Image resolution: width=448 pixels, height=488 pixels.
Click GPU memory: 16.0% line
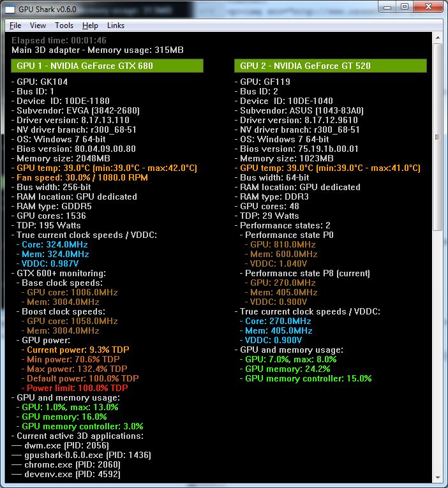(62, 417)
